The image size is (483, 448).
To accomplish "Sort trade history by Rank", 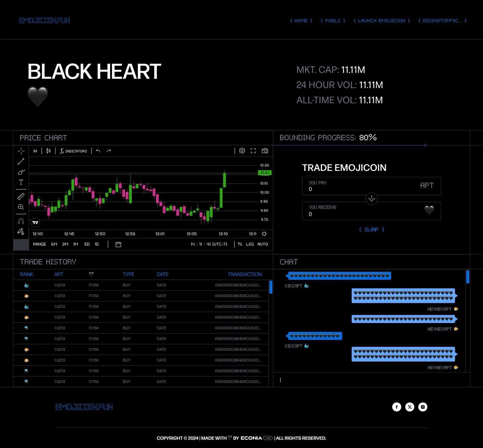I will [x=26, y=274].
